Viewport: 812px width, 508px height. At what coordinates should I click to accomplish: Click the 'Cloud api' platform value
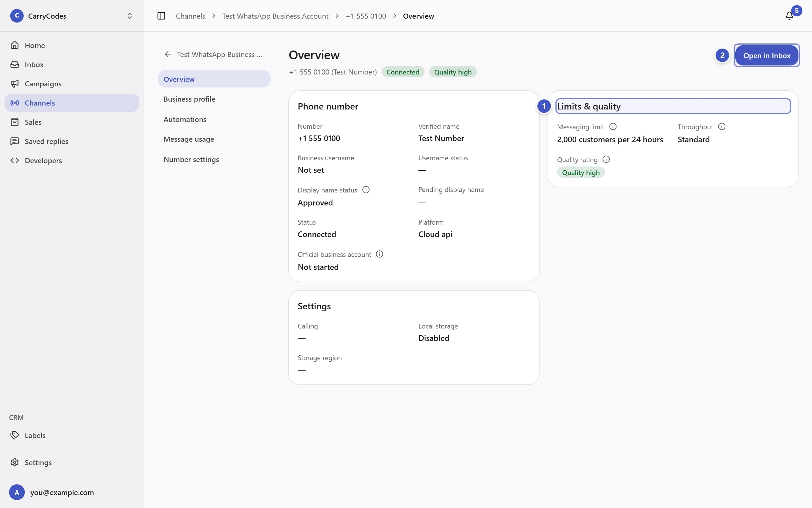[x=435, y=234]
